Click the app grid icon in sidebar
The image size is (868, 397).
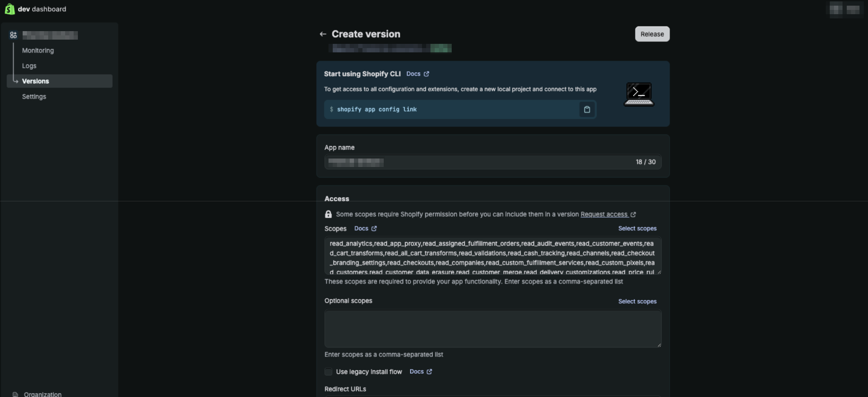[13, 35]
